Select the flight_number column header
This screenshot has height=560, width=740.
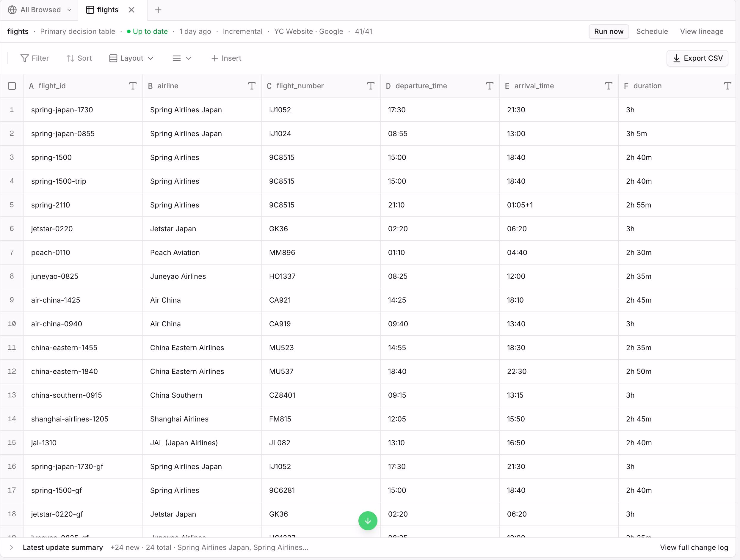[x=321, y=86]
